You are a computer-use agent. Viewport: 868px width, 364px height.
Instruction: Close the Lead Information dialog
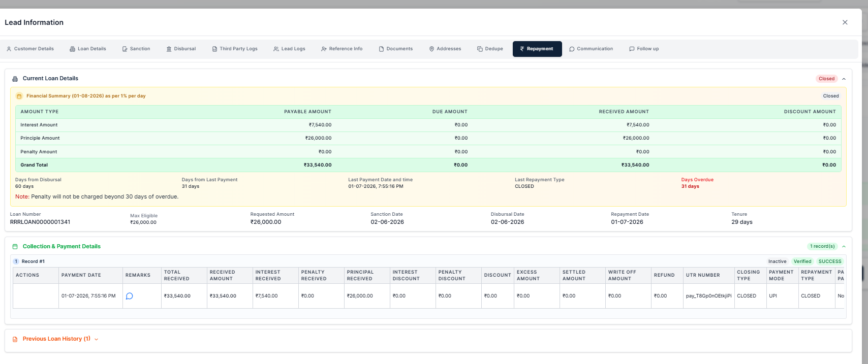[x=845, y=22]
